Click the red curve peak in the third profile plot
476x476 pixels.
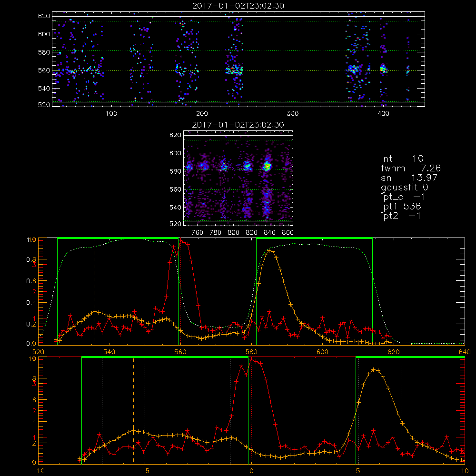tap(181, 240)
